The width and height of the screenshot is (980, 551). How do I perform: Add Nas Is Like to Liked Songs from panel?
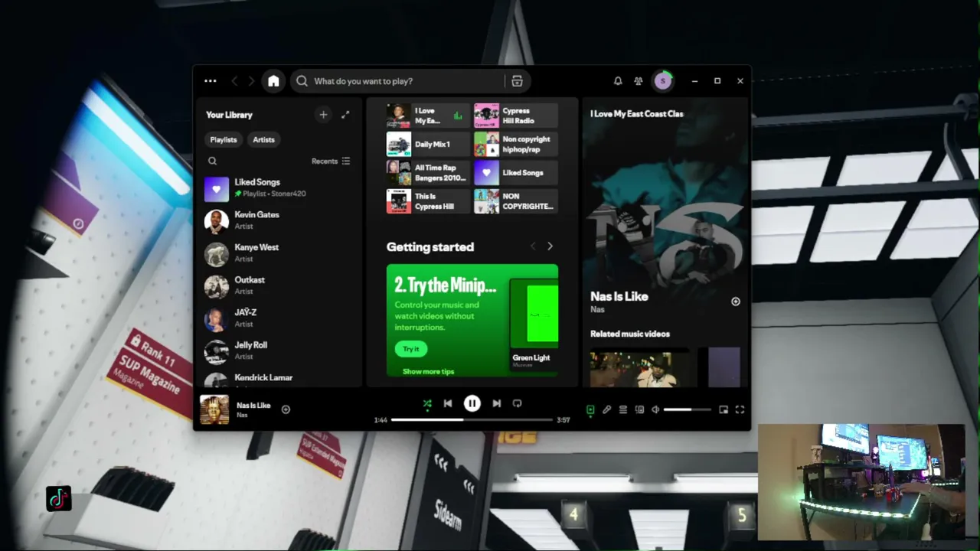pos(735,302)
